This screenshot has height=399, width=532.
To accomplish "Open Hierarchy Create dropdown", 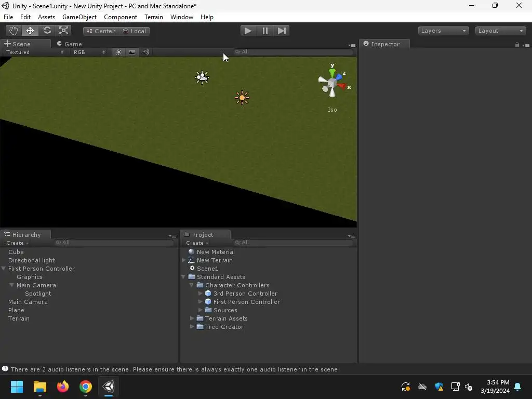I will tap(17, 243).
